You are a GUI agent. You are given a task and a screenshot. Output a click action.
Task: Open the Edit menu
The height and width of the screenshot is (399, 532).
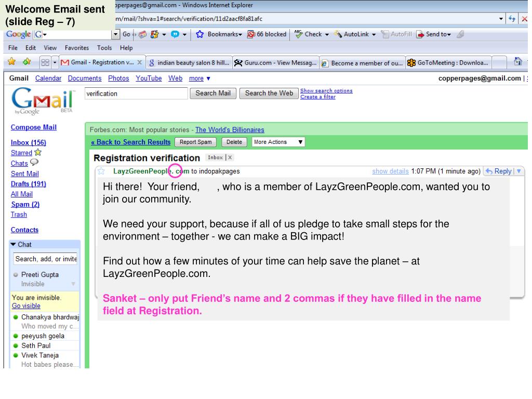(31, 48)
